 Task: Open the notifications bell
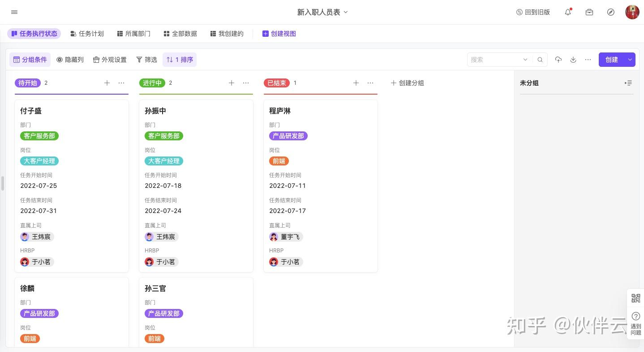click(x=568, y=12)
